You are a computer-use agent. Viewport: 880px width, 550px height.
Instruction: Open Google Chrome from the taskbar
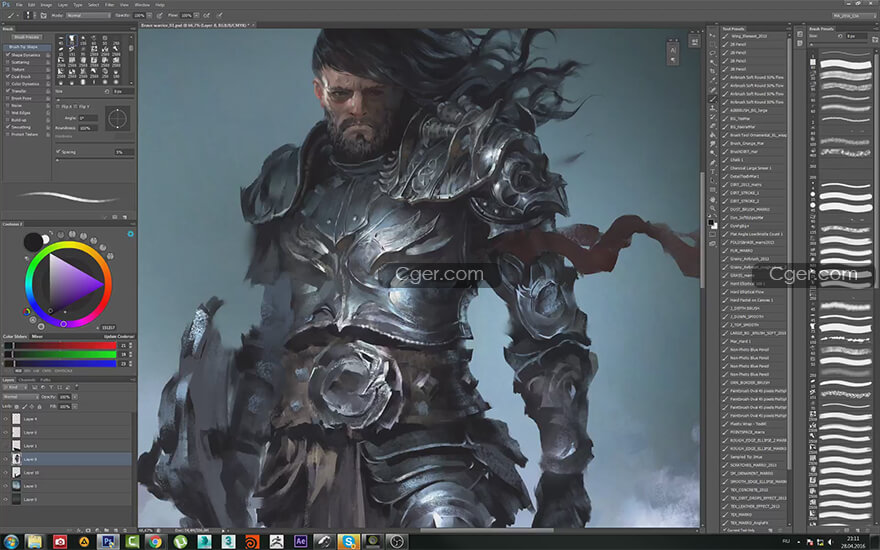click(x=155, y=542)
